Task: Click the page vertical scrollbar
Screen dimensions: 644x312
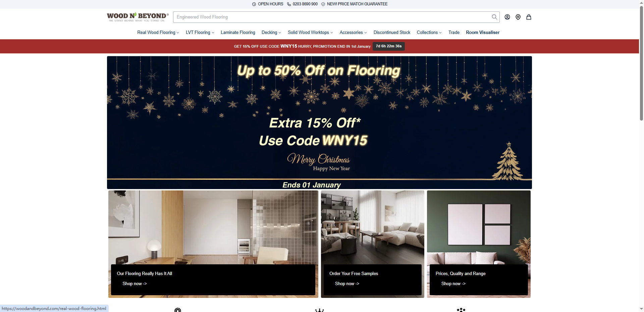Action: click(641, 67)
